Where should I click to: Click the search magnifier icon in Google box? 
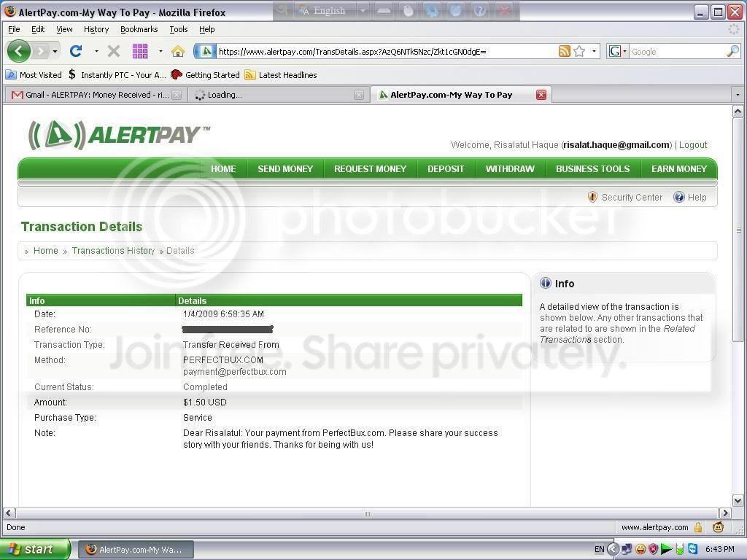coord(732,52)
